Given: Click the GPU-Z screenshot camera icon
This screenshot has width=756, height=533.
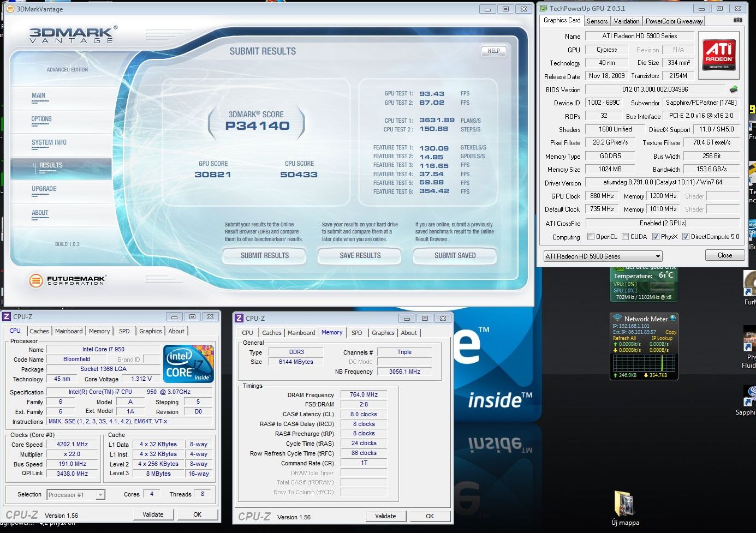Looking at the screenshot, I should click(738, 20).
